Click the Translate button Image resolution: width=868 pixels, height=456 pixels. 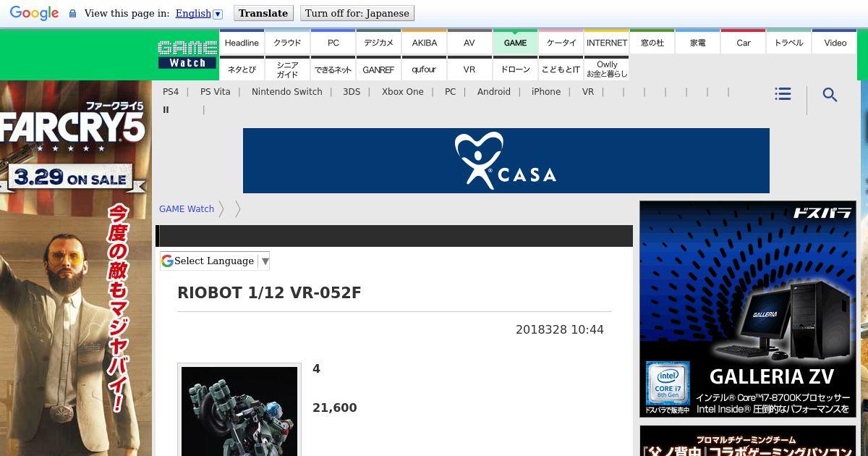(263, 13)
